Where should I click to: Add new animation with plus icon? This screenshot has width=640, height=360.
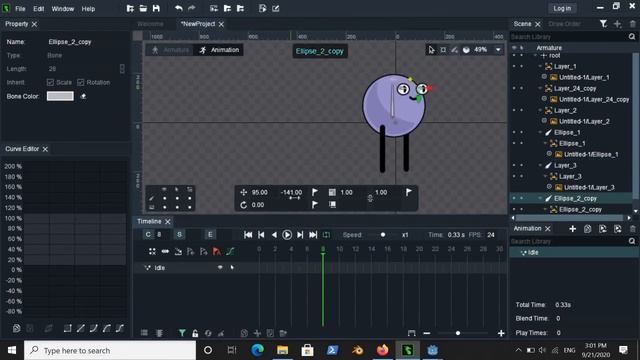click(x=573, y=229)
